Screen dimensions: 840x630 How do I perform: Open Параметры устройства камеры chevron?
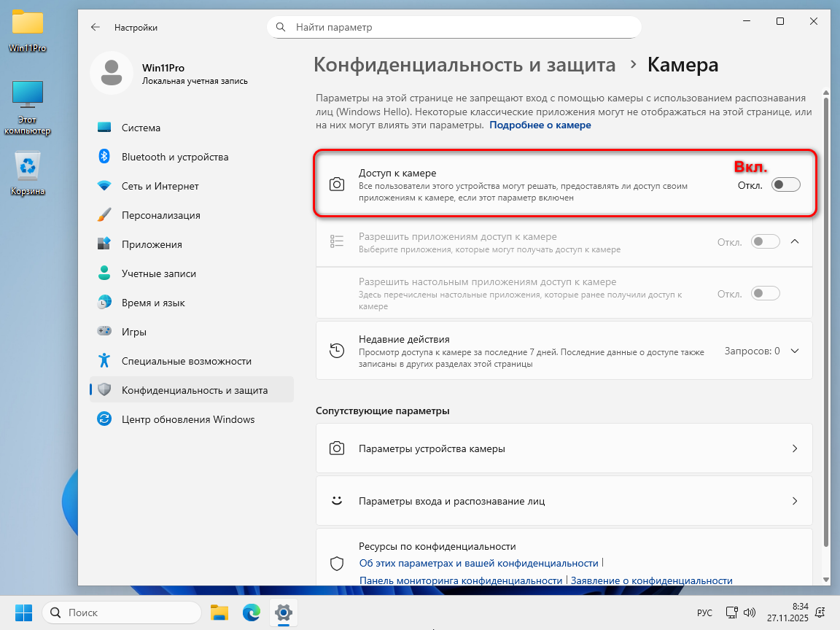click(795, 448)
